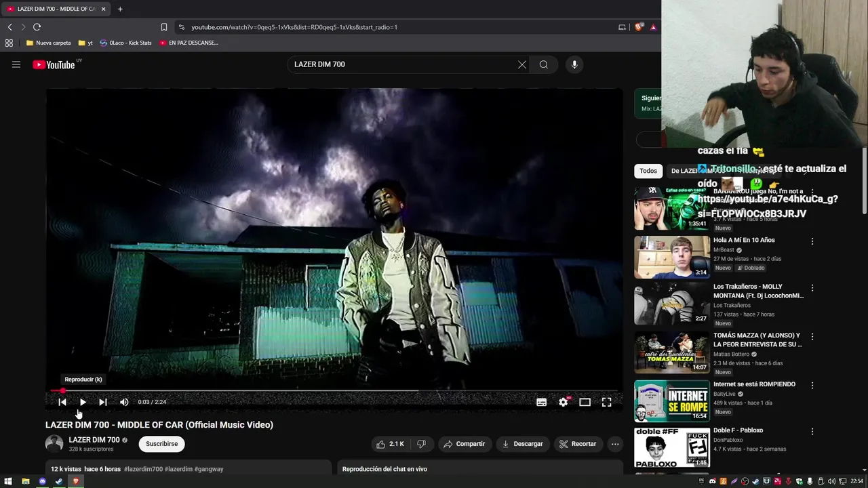The width and height of the screenshot is (868, 488).
Task: Open the 0Laco - Kick Stats bookmark
Action: point(125,43)
